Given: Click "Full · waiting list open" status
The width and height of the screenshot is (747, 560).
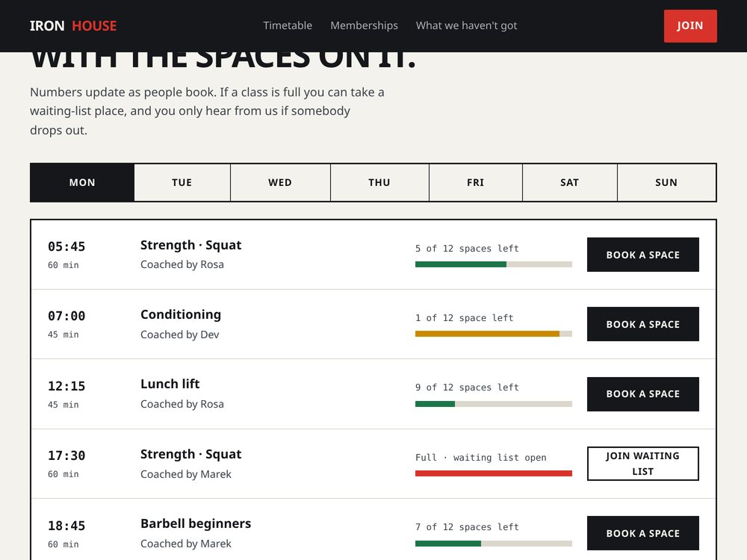Looking at the screenshot, I should coord(480,458).
